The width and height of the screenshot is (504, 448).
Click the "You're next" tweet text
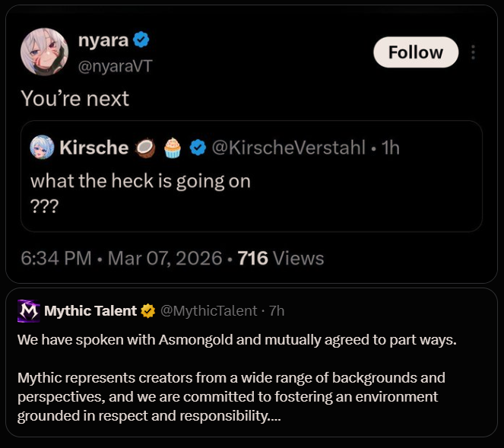(74, 98)
